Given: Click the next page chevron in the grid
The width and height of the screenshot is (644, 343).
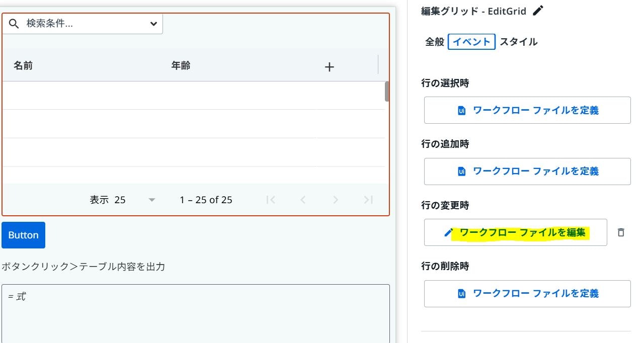Looking at the screenshot, I should pos(336,199).
